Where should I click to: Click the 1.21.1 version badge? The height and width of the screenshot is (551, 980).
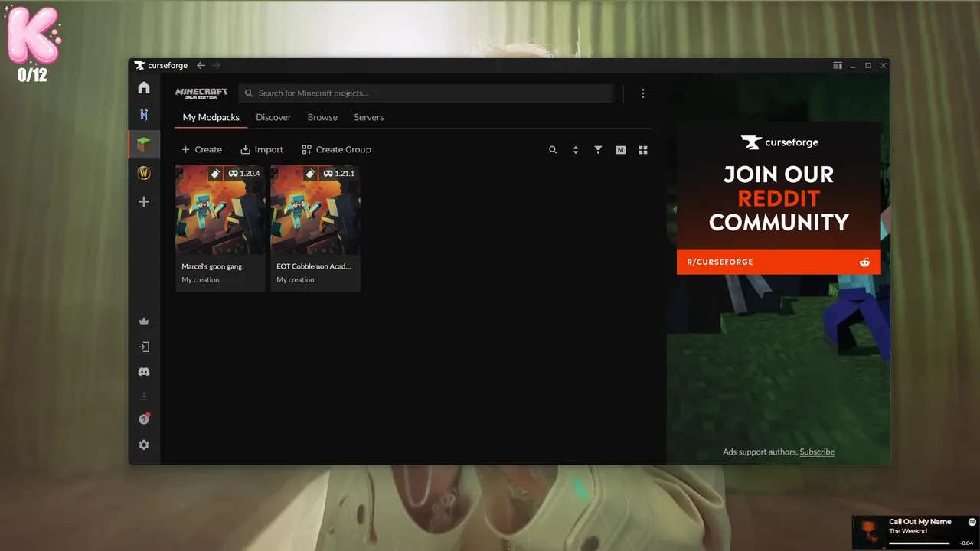(x=339, y=174)
